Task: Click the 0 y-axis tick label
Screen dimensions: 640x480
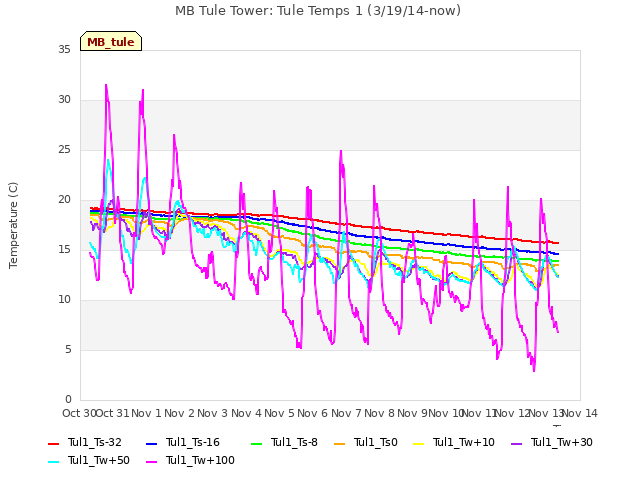Action: tap(68, 400)
